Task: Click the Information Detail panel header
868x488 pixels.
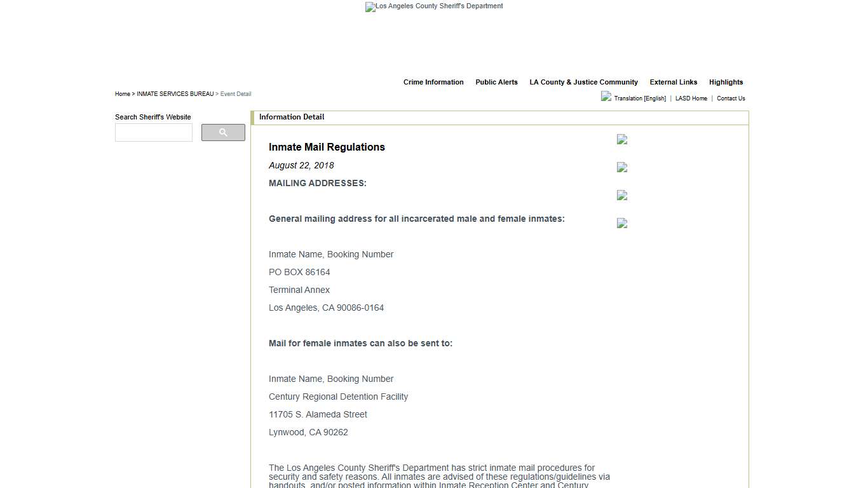Action: click(292, 117)
